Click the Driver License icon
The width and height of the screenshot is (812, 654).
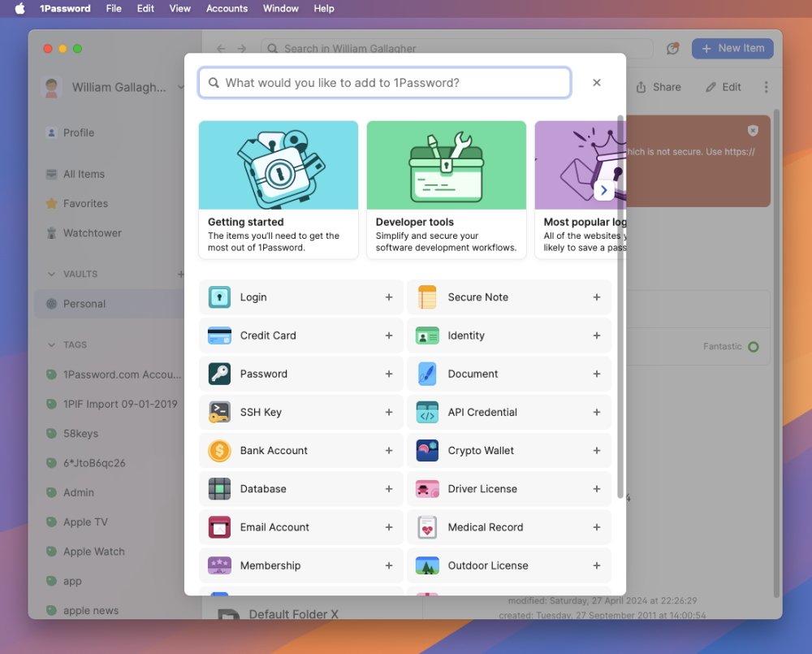point(427,489)
